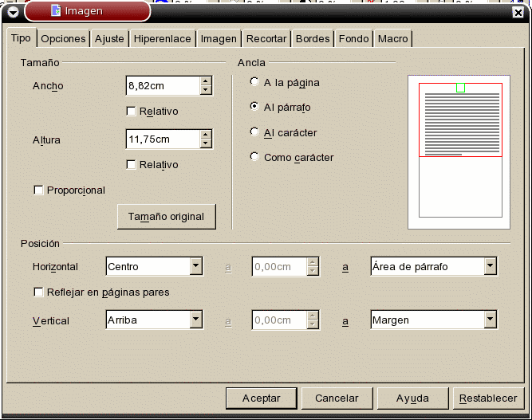Choose Como carácter anchor option

coord(254,157)
